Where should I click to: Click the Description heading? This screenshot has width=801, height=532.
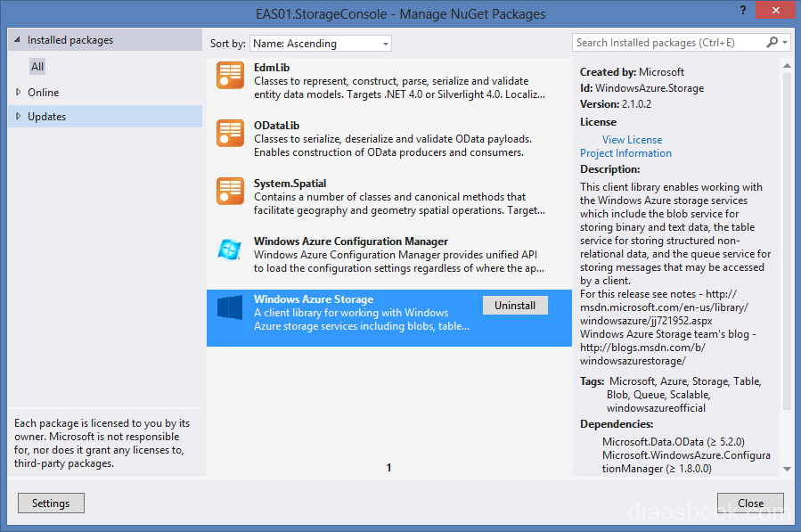tap(610, 169)
